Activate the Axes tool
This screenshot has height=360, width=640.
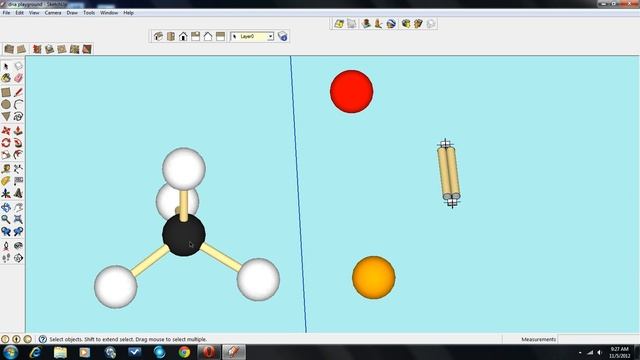tap(6, 193)
